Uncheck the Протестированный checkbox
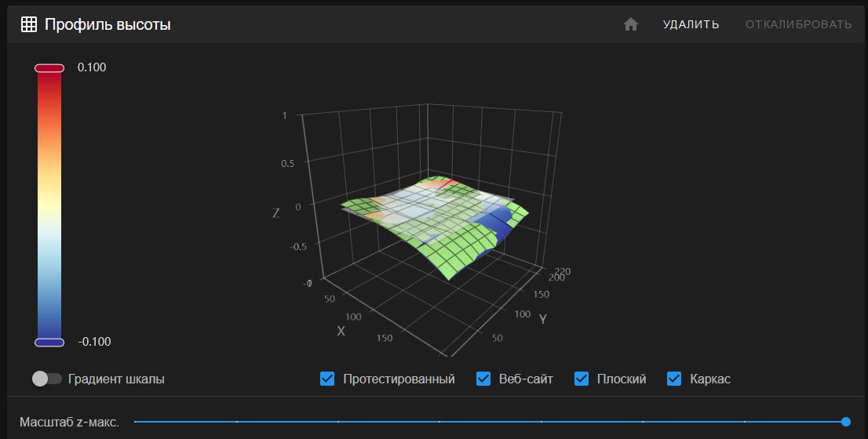This screenshot has height=439, width=868. [x=328, y=379]
